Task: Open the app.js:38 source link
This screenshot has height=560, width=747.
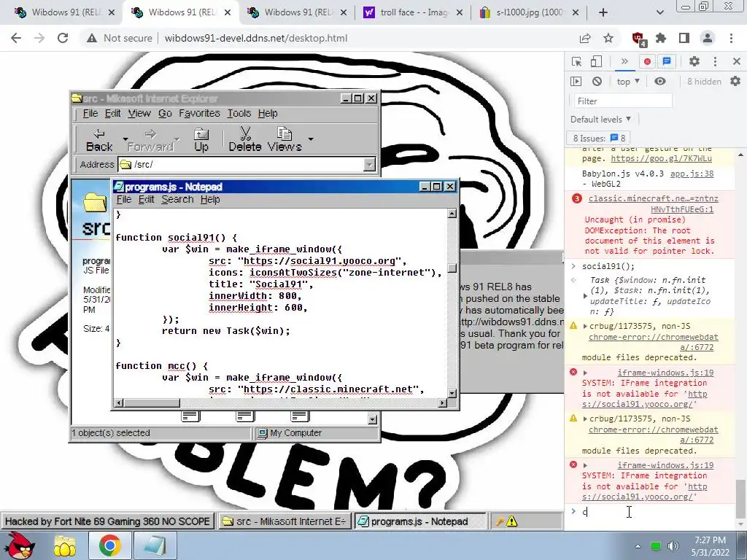Action: pos(692,174)
